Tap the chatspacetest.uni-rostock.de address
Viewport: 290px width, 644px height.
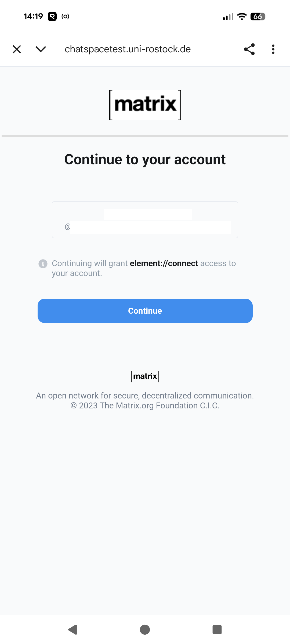tap(128, 49)
